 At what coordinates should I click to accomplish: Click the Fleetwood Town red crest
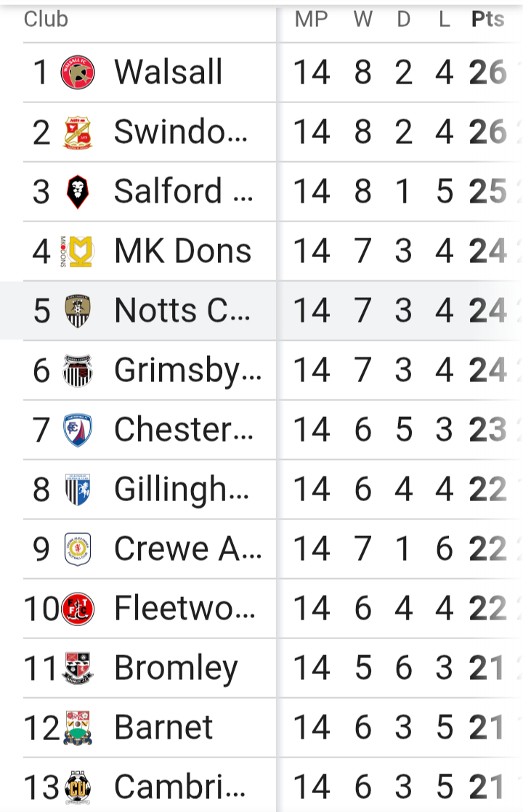pos(78,609)
